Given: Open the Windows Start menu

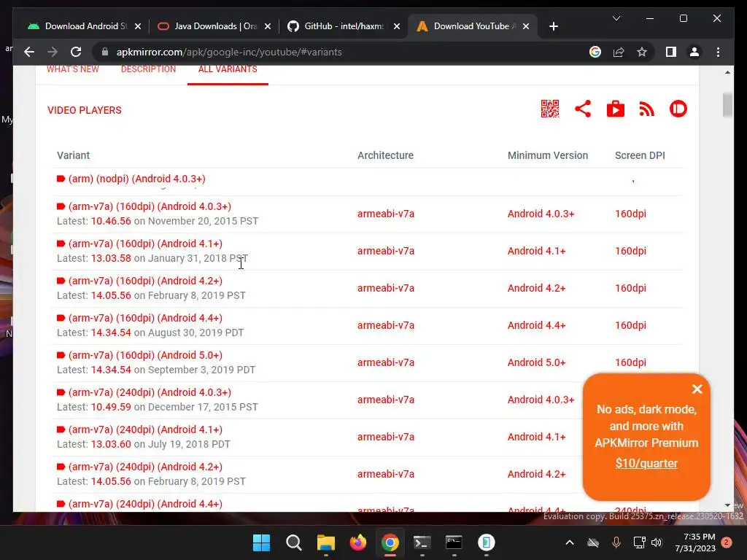Looking at the screenshot, I should (x=261, y=542).
